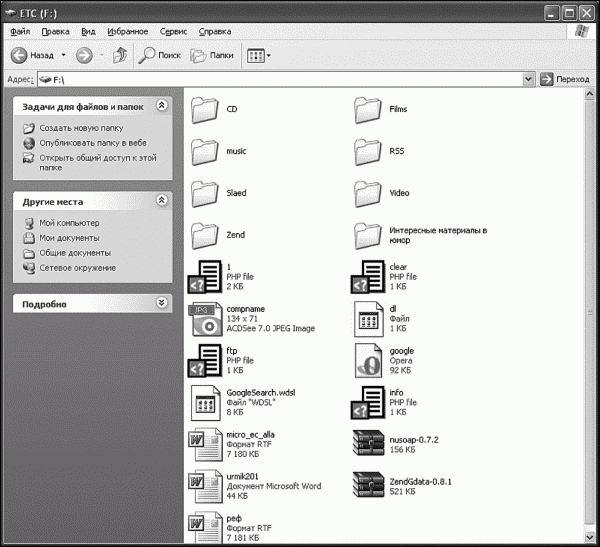Select the RSS folder icon
This screenshot has height=547, width=600.
tap(368, 152)
